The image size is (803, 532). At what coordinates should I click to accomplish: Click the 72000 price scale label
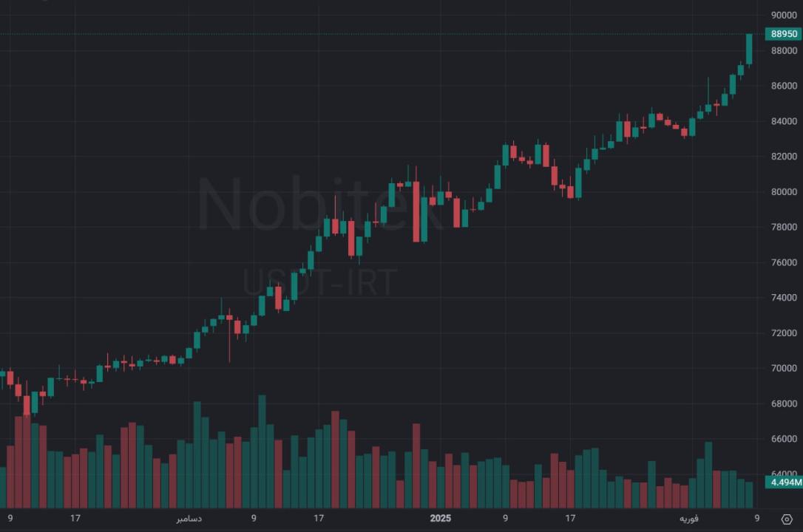coord(783,333)
